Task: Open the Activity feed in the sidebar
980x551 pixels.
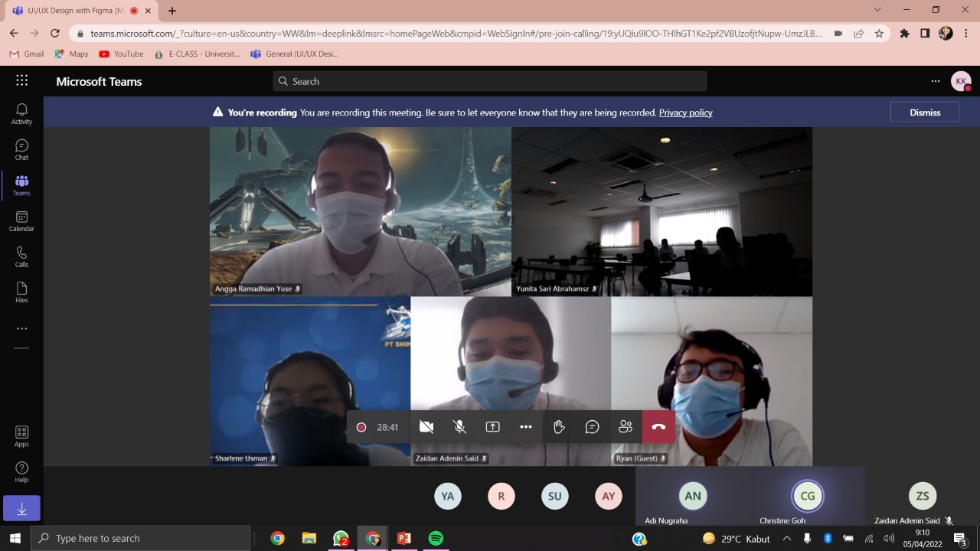Action: click(x=21, y=114)
